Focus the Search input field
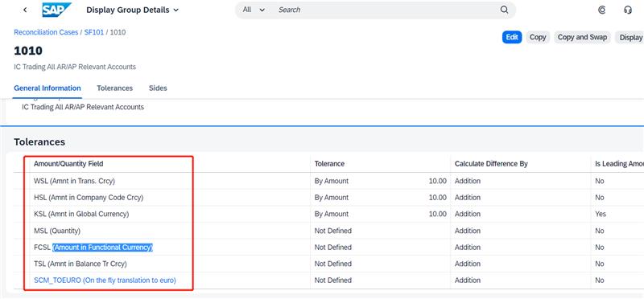 click(x=386, y=10)
